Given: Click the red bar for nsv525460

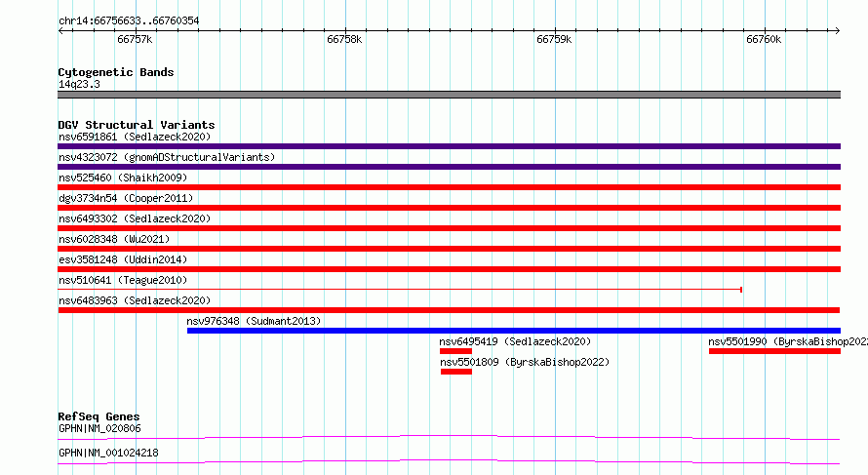Looking at the screenshot, I should [449, 187].
